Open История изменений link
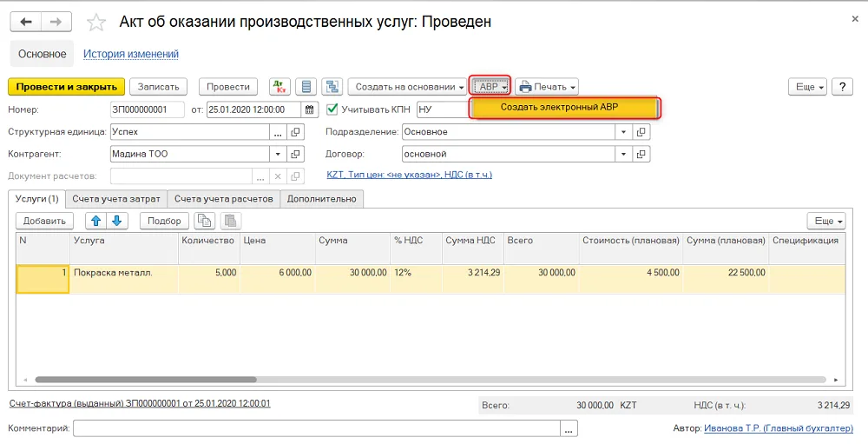This screenshot has height=444, width=868. coord(131,54)
